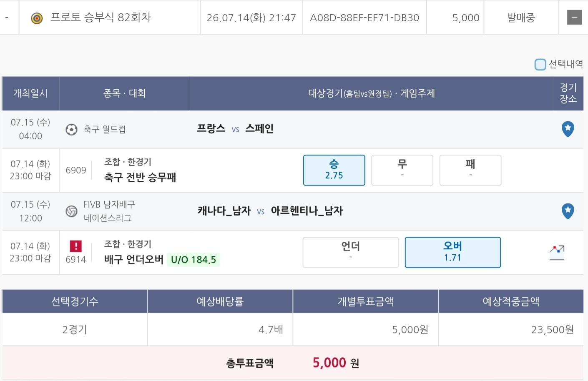The width and height of the screenshot is (588, 381).
Task: Click the 5,000 원 total bet amount
Action: click(336, 363)
